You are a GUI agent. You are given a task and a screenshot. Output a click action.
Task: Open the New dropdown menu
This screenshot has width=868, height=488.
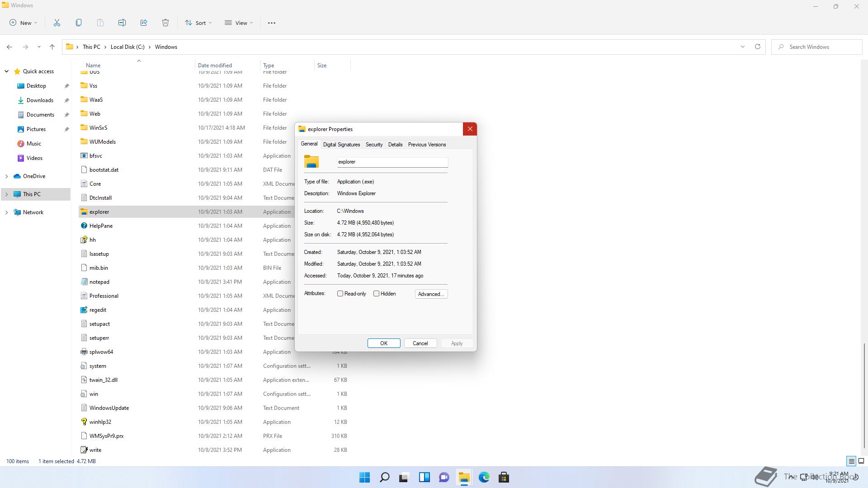24,23
